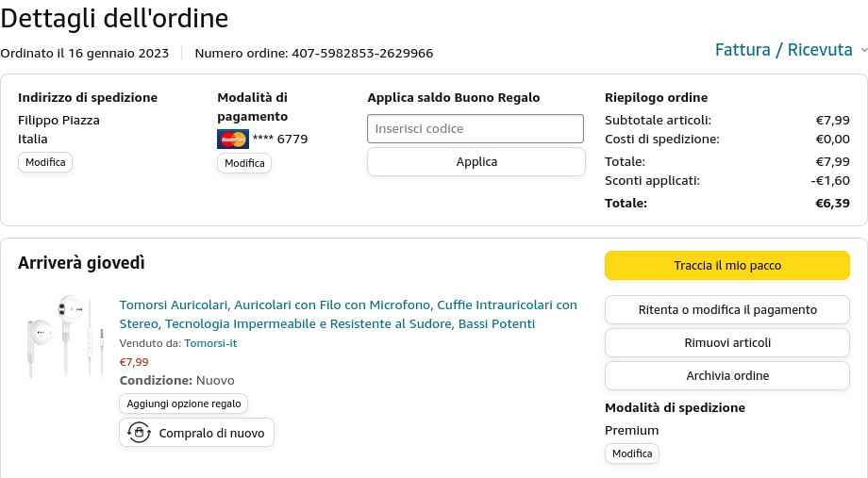The width and height of the screenshot is (868, 478).
Task: Click the buy-again icon on Compralo di nuovo
Action: point(140,433)
